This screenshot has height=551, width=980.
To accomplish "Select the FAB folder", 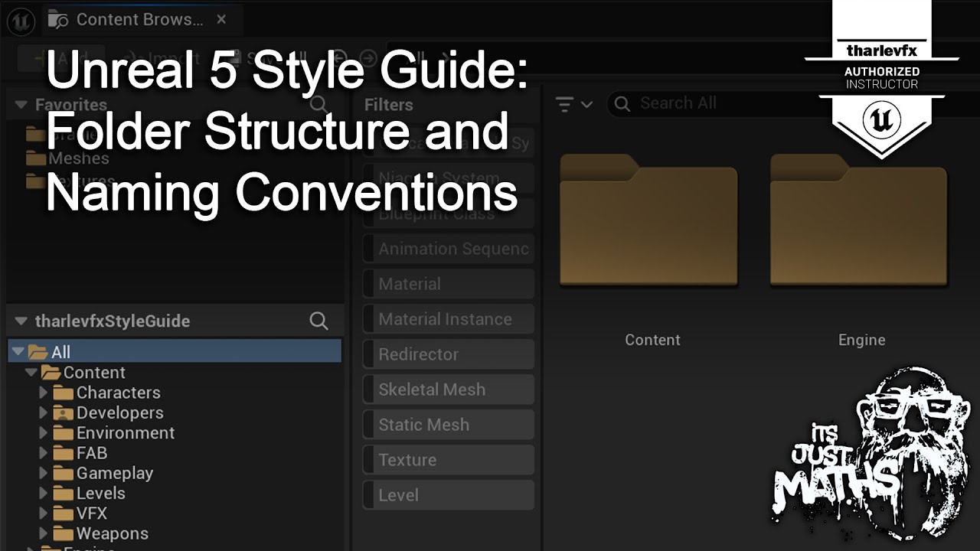I will (x=80, y=453).
